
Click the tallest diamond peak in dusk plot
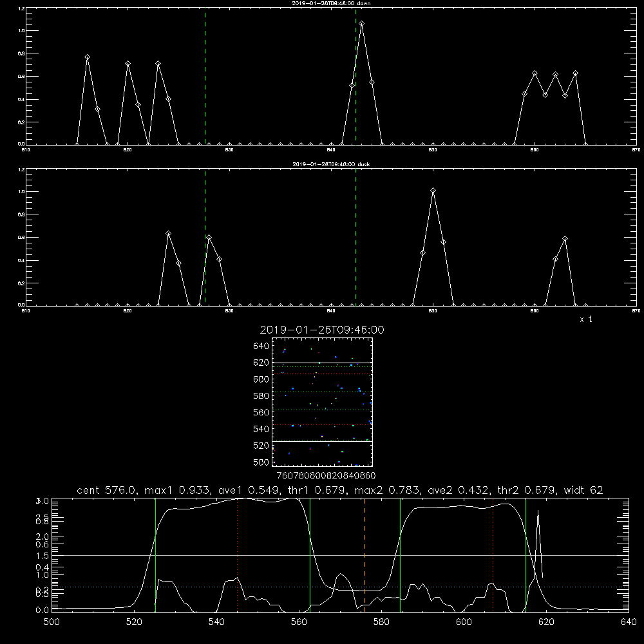click(433, 191)
